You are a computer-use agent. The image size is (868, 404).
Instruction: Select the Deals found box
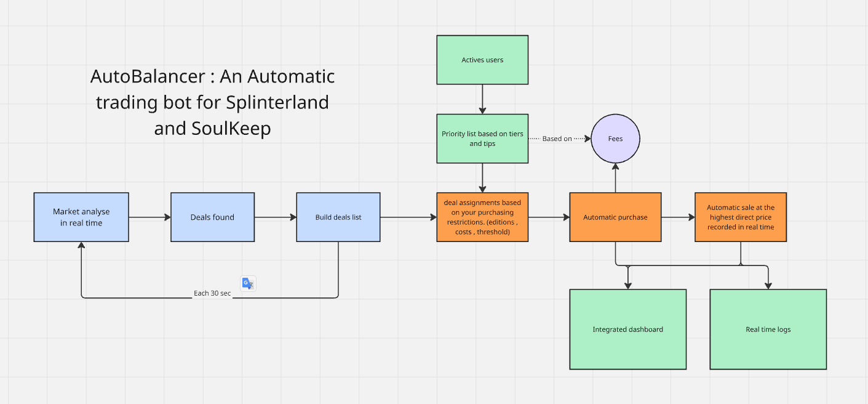point(212,217)
